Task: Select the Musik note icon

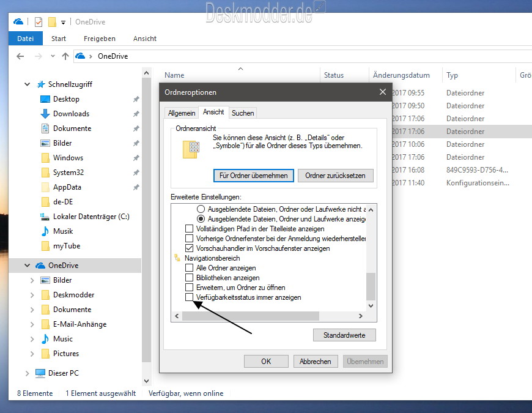Action: (45, 231)
